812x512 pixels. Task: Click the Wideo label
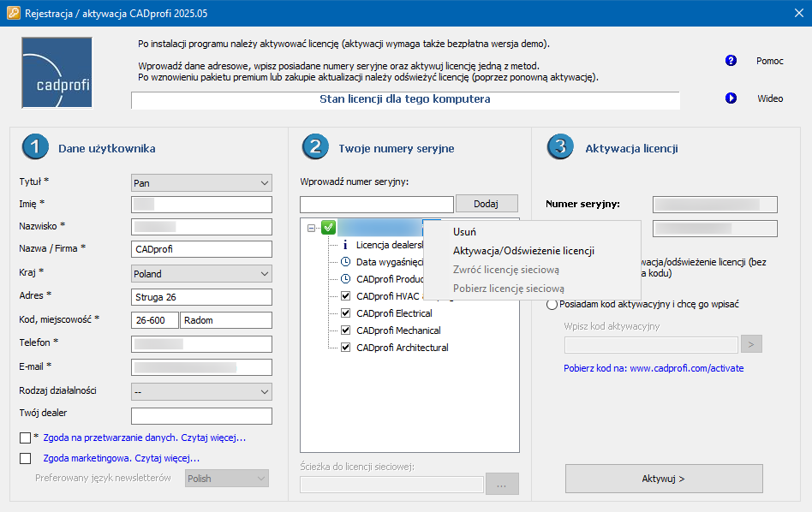tap(770, 98)
